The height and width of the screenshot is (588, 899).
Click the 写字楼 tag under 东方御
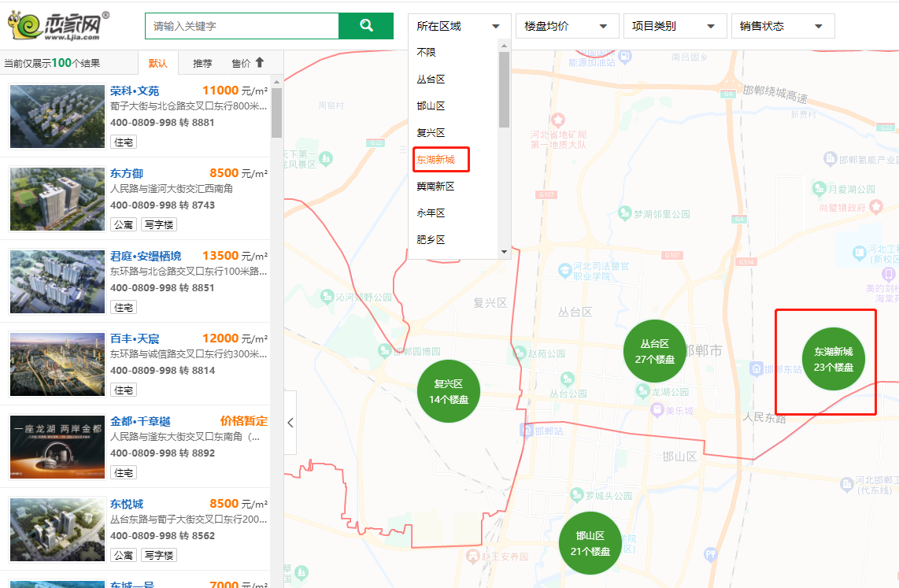(x=159, y=224)
